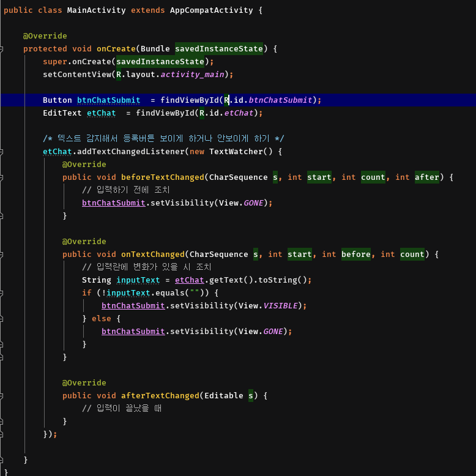Viewport: 476px width, 476px height.
Task: Click the comment '입력이 끝났을 때'
Action: (x=121, y=409)
